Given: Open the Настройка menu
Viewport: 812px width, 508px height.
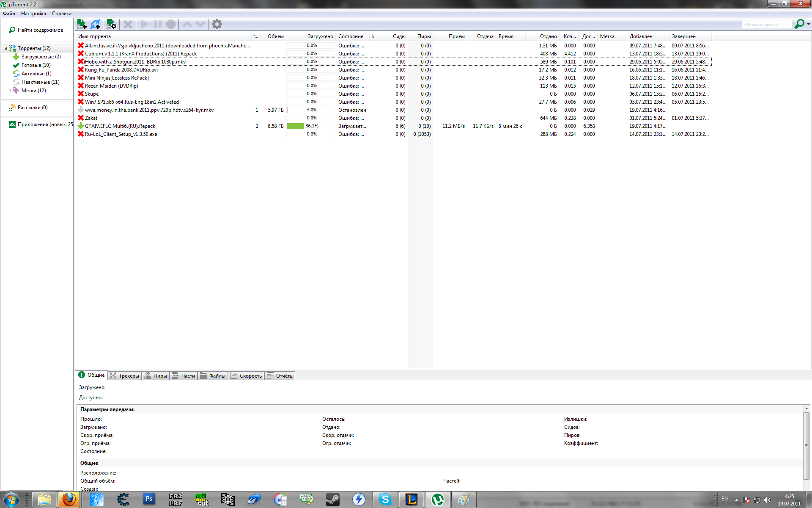Looking at the screenshot, I should [33, 14].
